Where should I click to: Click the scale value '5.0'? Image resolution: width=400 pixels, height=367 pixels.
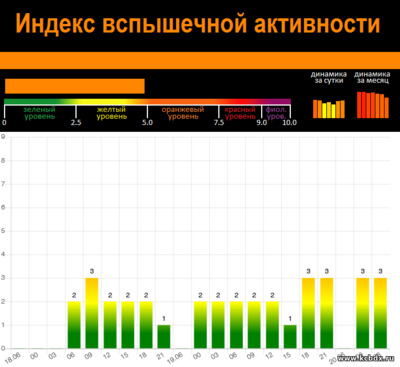pyautogui.click(x=147, y=123)
